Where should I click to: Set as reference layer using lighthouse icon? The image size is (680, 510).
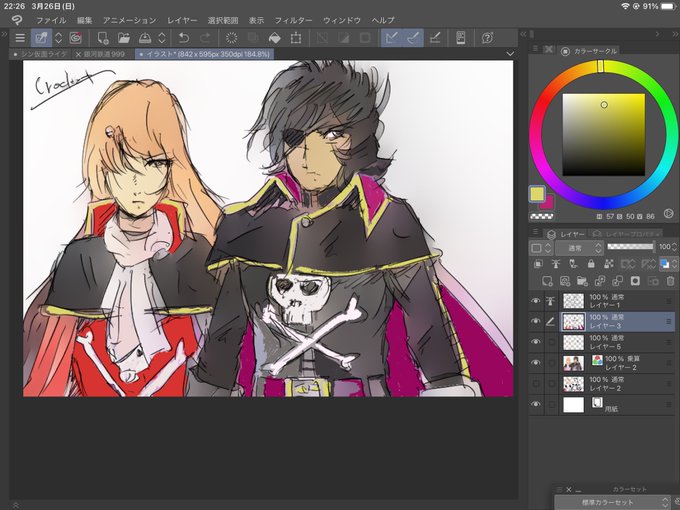(x=556, y=264)
